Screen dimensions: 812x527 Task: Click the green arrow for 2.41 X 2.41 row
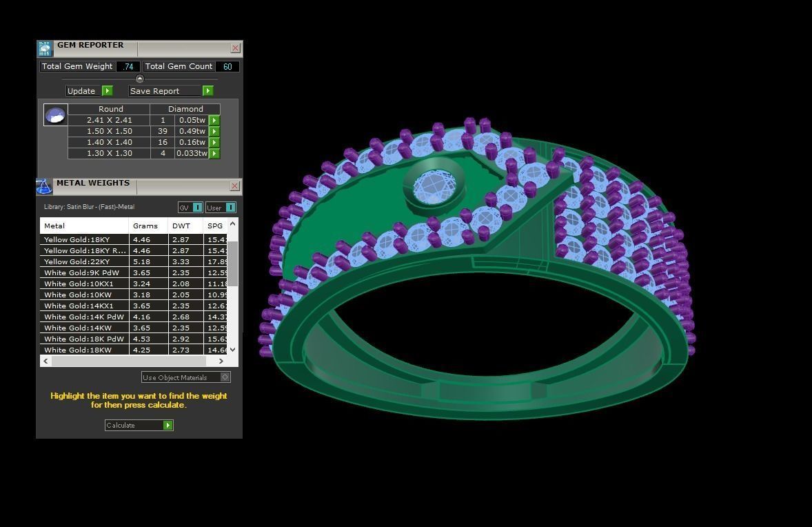point(214,120)
